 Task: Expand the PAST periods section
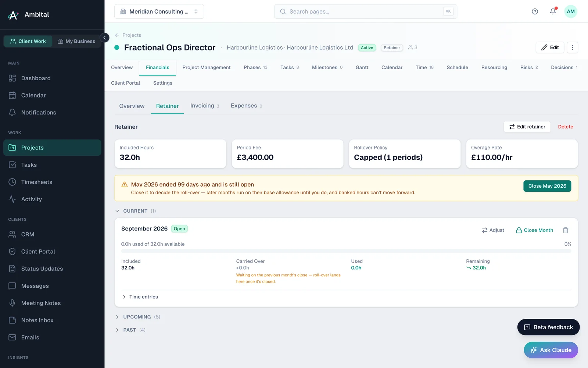coord(130,330)
